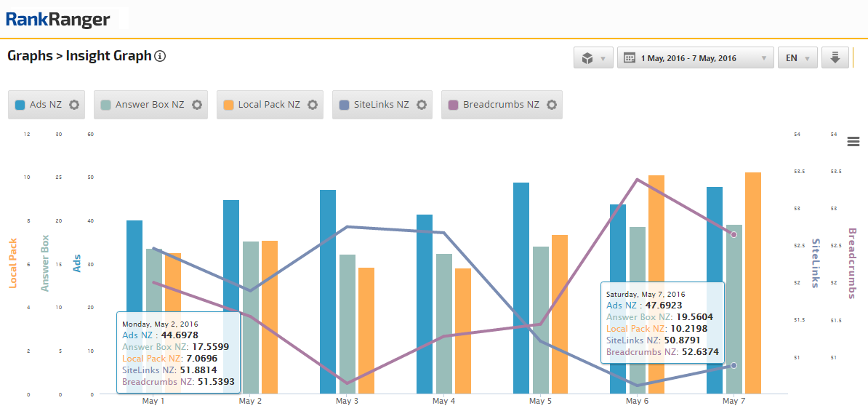Click the blue Ads bar for May 3
The width and height of the screenshot is (868, 411).
pos(328,291)
